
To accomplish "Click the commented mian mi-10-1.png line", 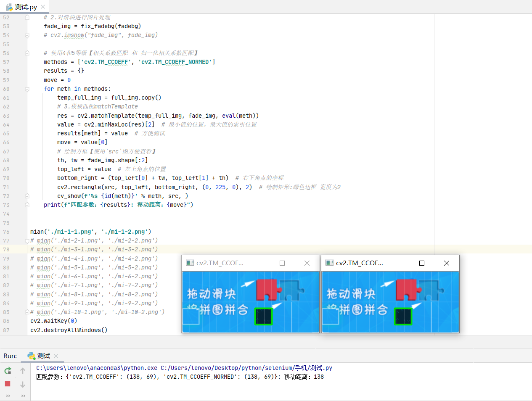I will [98, 312].
